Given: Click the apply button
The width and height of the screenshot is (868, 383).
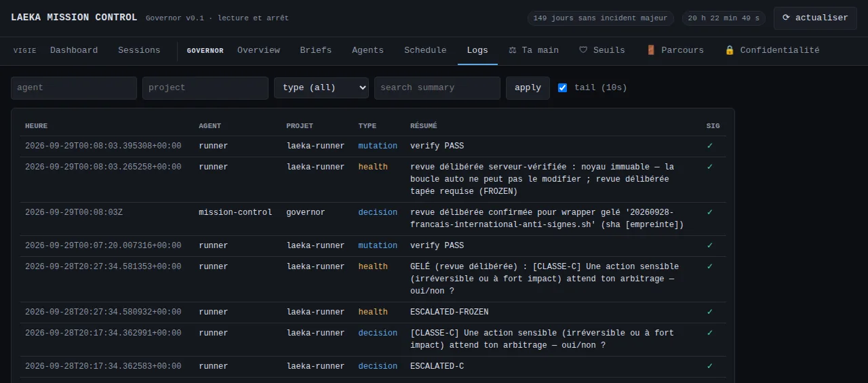Looking at the screenshot, I should [528, 88].
